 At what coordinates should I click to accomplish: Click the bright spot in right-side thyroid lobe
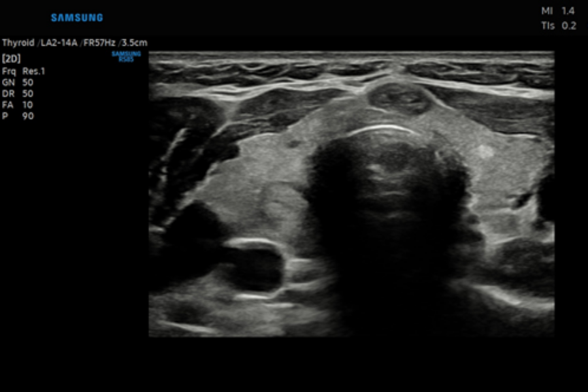[x=484, y=151]
